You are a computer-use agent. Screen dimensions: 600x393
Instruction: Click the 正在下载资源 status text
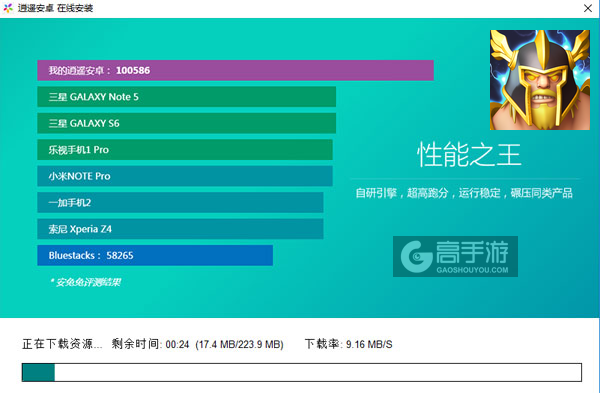(62, 344)
